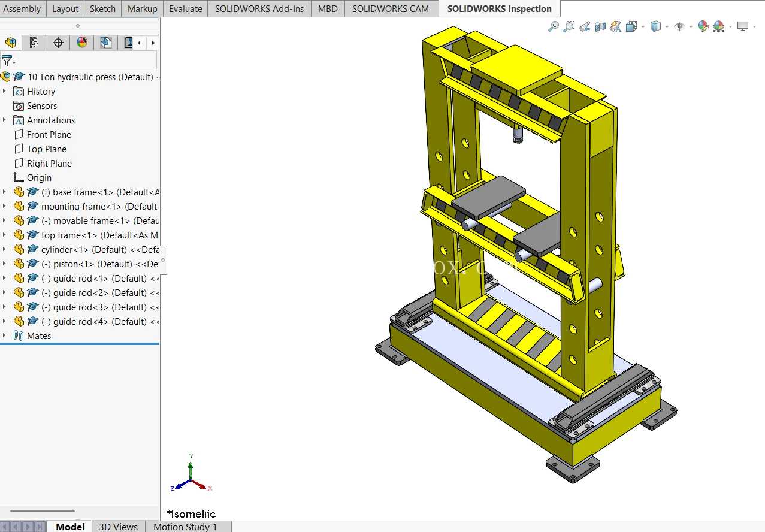The height and width of the screenshot is (532, 765).
Task: Click the Previous View icon
Action: click(x=585, y=26)
